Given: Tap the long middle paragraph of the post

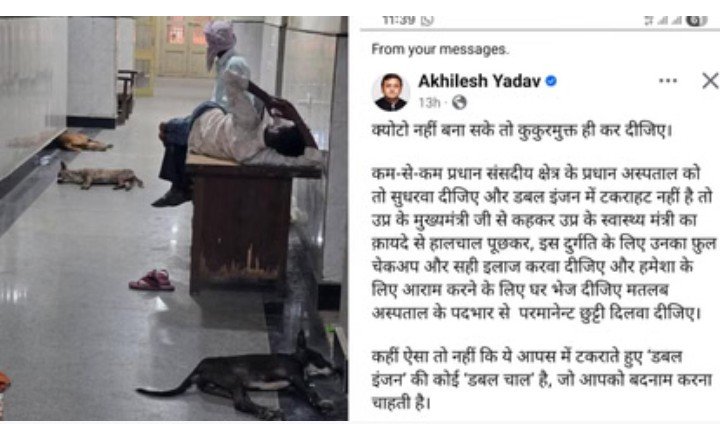Looking at the screenshot, I should (x=544, y=243).
